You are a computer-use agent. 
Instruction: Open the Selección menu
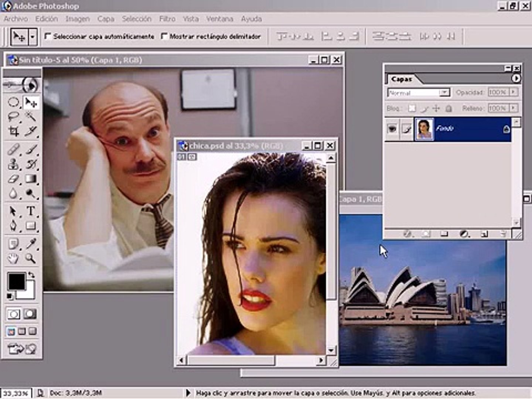click(137, 18)
